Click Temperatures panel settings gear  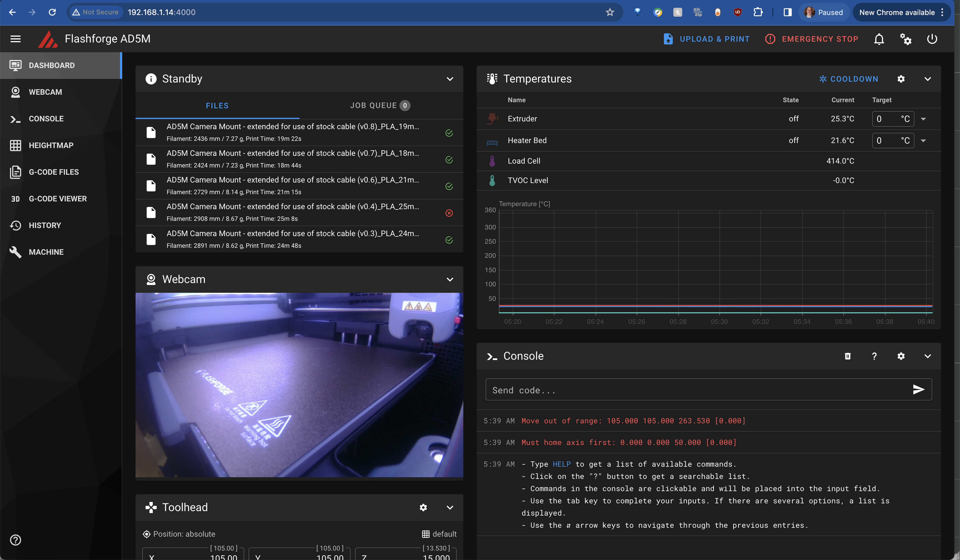point(901,79)
